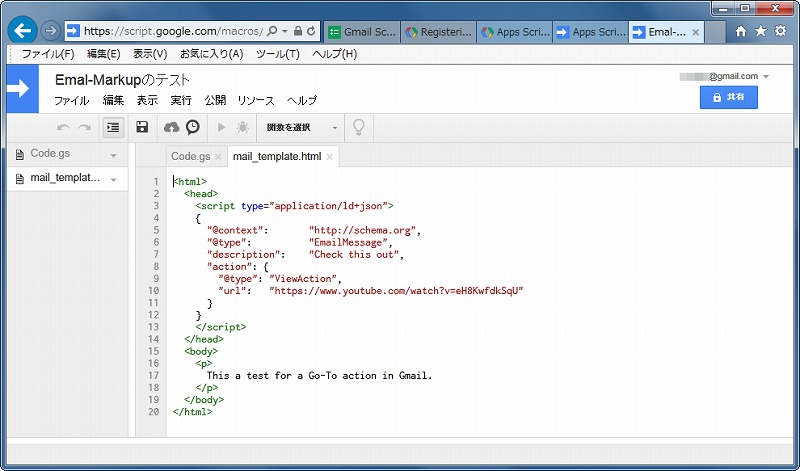This screenshot has width=800, height=471.
Task: Open a new browser tab
Action: (x=715, y=32)
